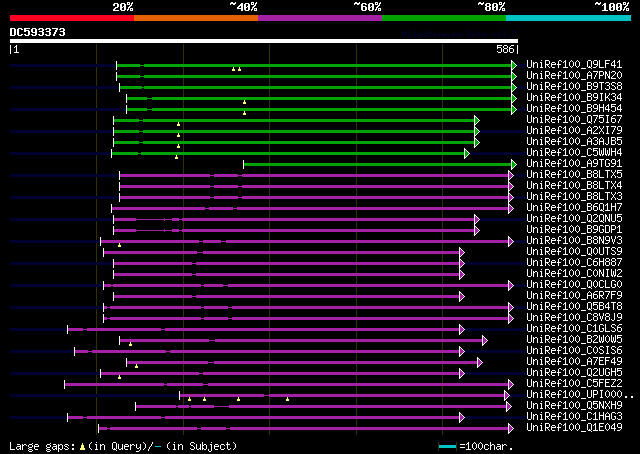Click the green end arrowhead on Q75I67 row
The height and width of the screenshot is (454, 640).
pos(477,120)
